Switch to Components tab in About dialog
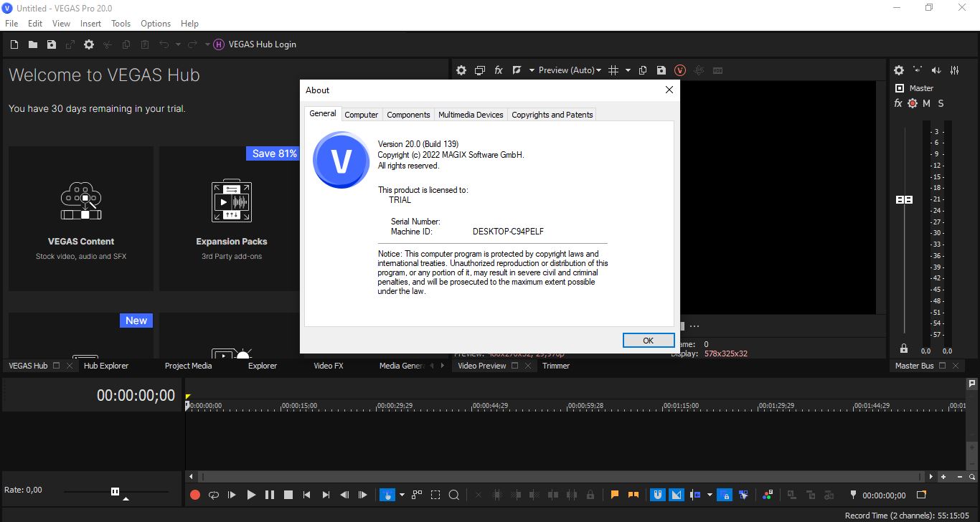Image resolution: width=980 pixels, height=522 pixels. click(408, 115)
